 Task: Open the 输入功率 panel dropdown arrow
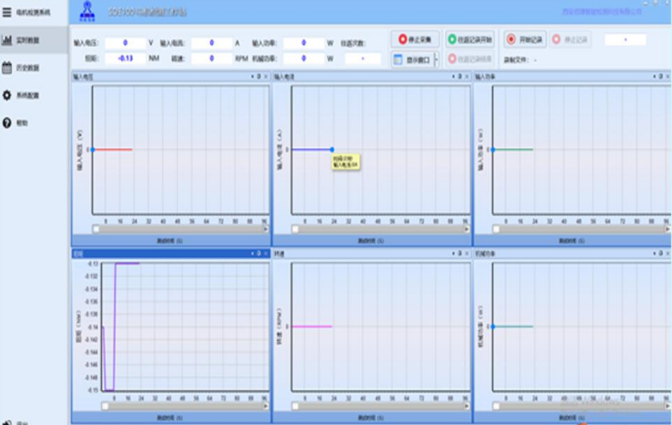pos(654,77)
